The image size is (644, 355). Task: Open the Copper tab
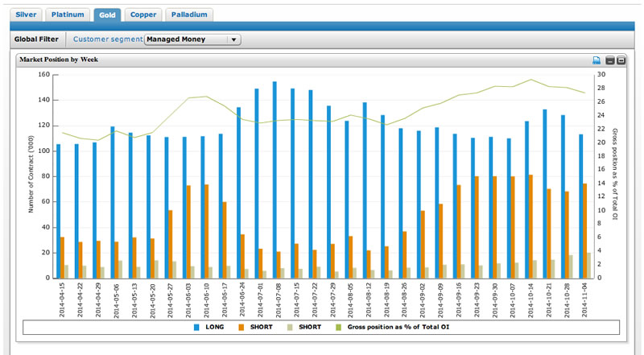click(143, 14)
